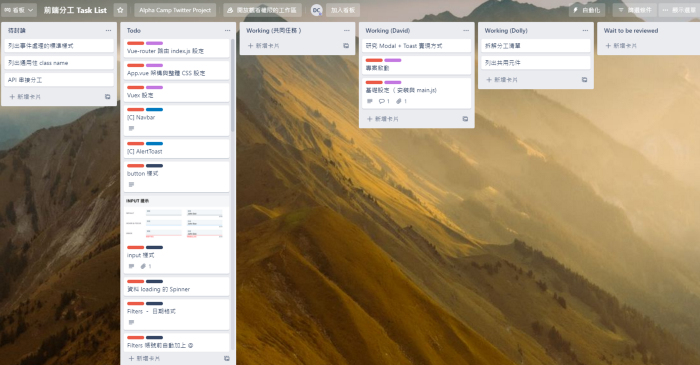Click the DC member avatar
This screenshot has width=700, height=365.
pos(317,10)
